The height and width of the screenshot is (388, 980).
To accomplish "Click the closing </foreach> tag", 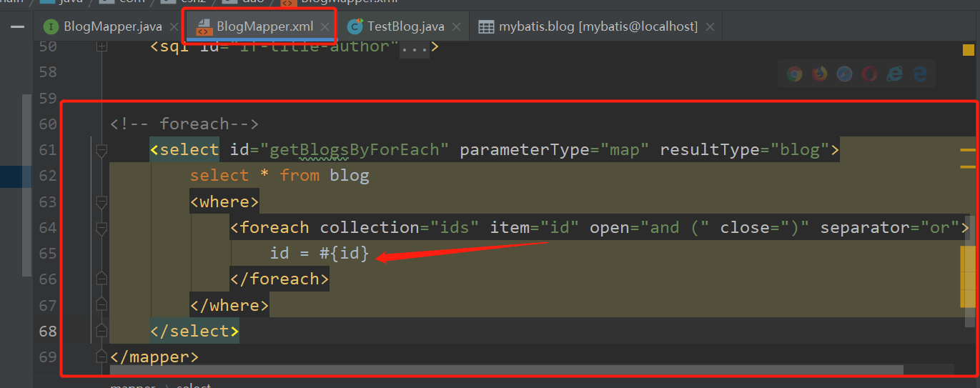I will [279, 279].
